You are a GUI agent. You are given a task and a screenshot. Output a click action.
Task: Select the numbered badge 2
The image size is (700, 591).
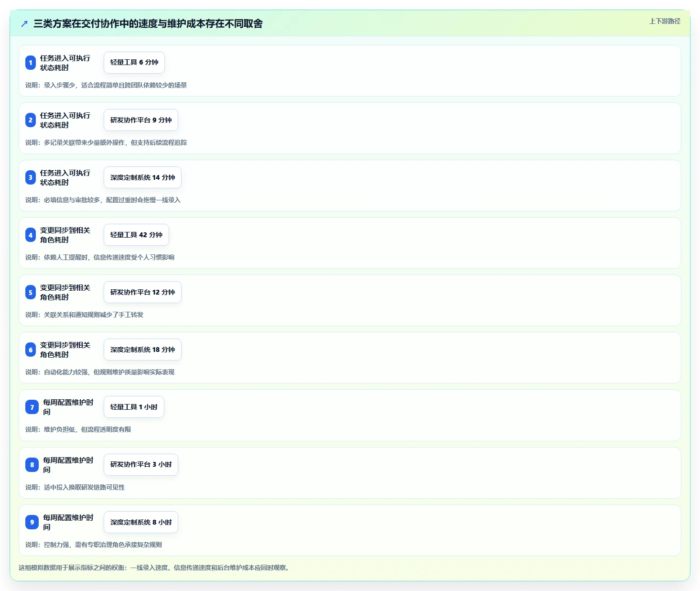point(31,120)
